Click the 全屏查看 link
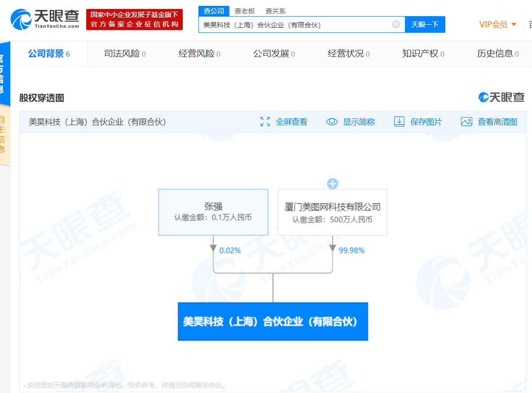 (x=291, y=122)
